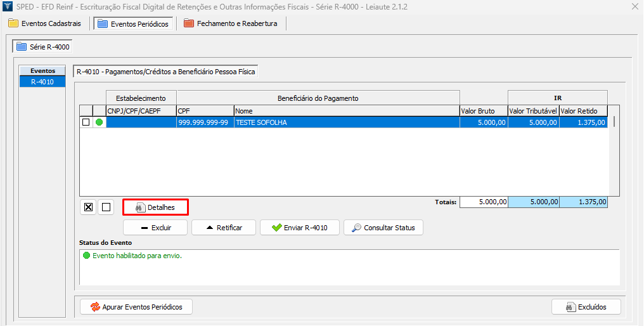Image resolution: width=644 pixels, height=326 pixels.
Task: Tick the checkbox for TESTE SOFOLHA row
Action: [86, 122]
